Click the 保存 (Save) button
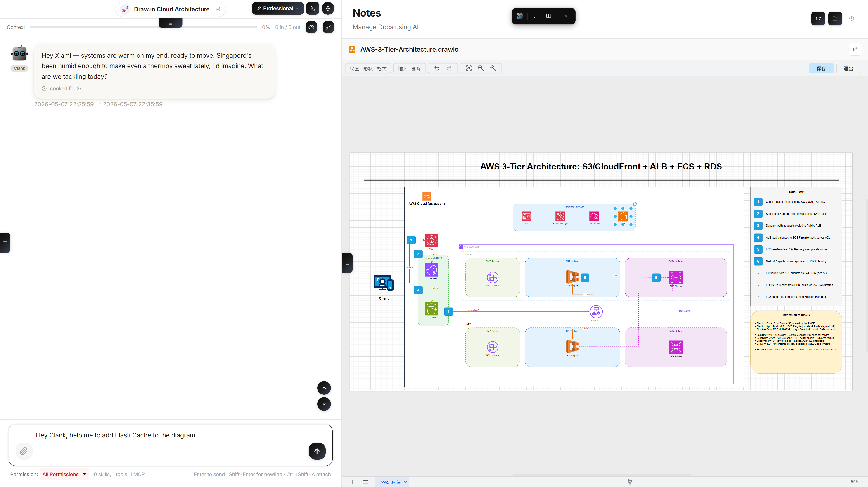The image size is (868, 487). 821,69
